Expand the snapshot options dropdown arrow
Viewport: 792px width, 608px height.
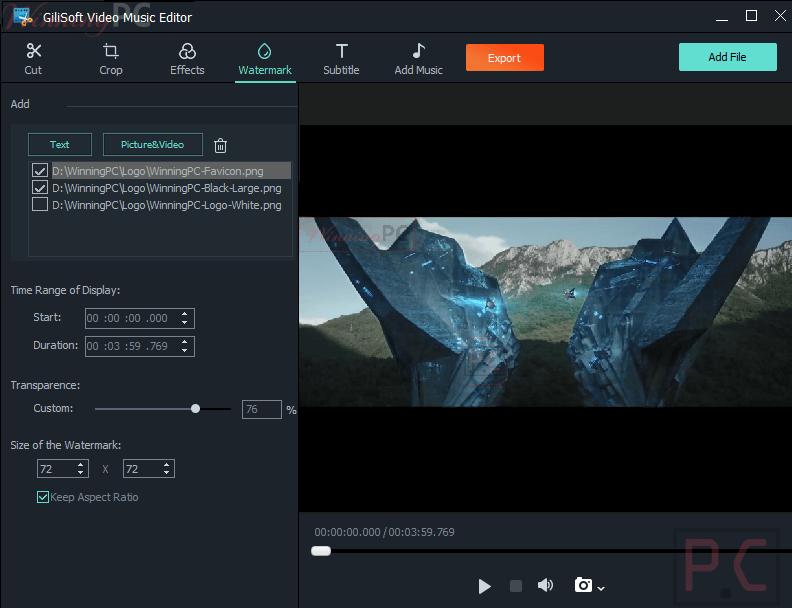tap(601, 588)
